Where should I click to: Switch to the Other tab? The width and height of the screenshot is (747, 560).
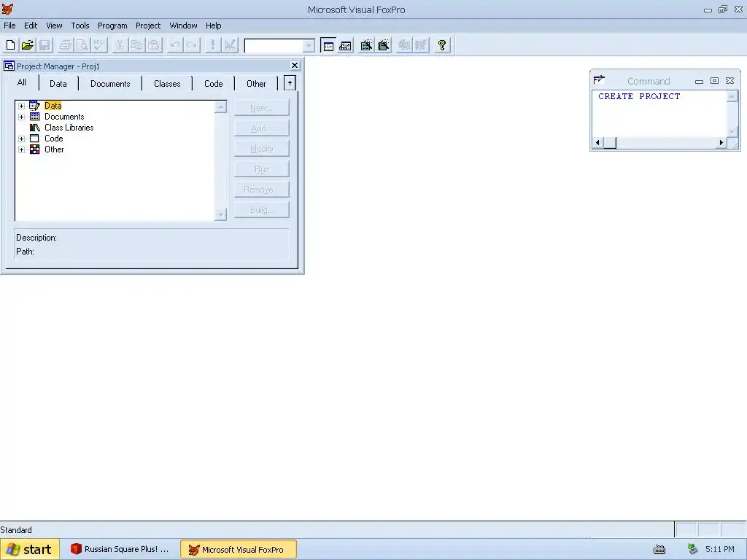pyautogui.click(x=256, y=84)
